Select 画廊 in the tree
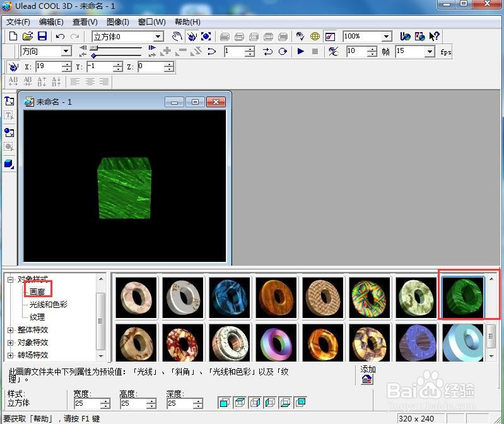Viewport: 504px width, 424px height. click(37, 291)
